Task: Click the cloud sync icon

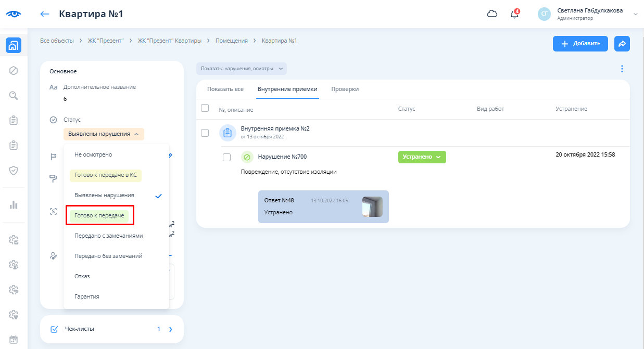Action: 492,14
